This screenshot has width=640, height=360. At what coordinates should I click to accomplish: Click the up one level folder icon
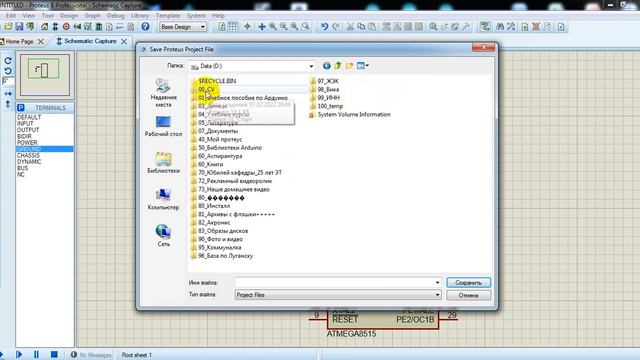pyautogui.click(x=338, y=66)
